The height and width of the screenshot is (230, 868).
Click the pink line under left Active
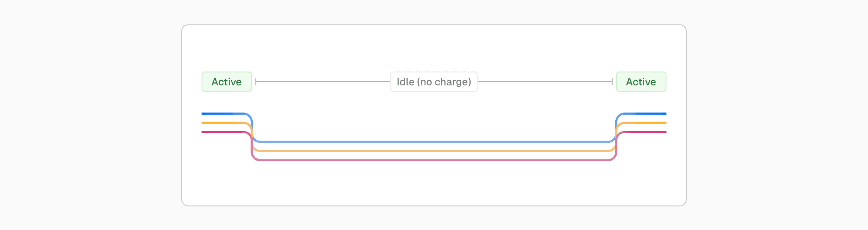[222, 132]
